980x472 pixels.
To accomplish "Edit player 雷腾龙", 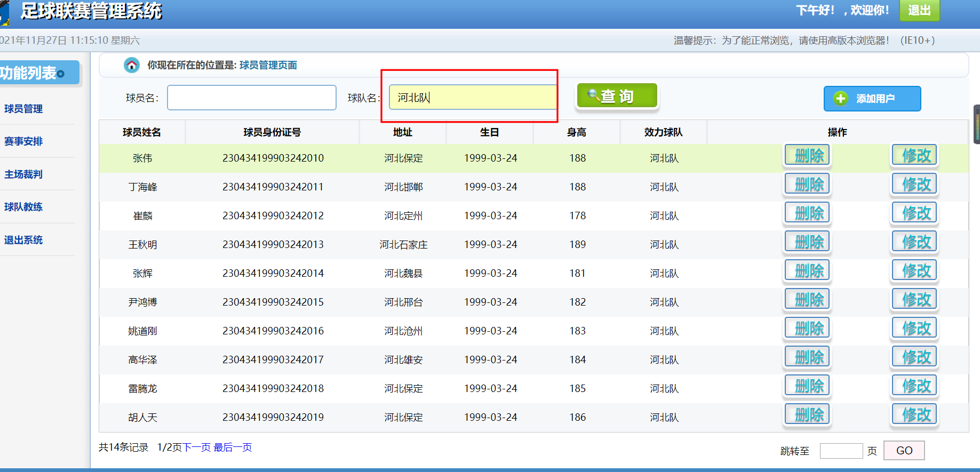I will (914, 386).
